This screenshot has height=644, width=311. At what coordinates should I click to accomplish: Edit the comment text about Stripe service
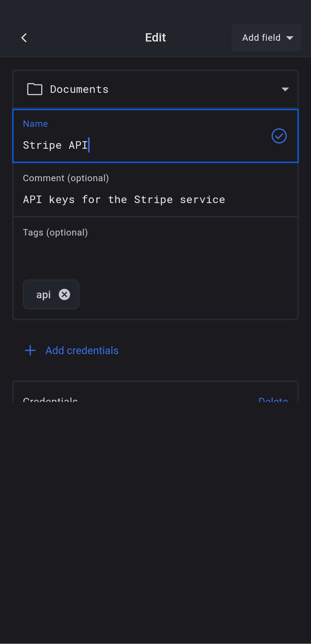pyautogui.click(x=124, y=200)
